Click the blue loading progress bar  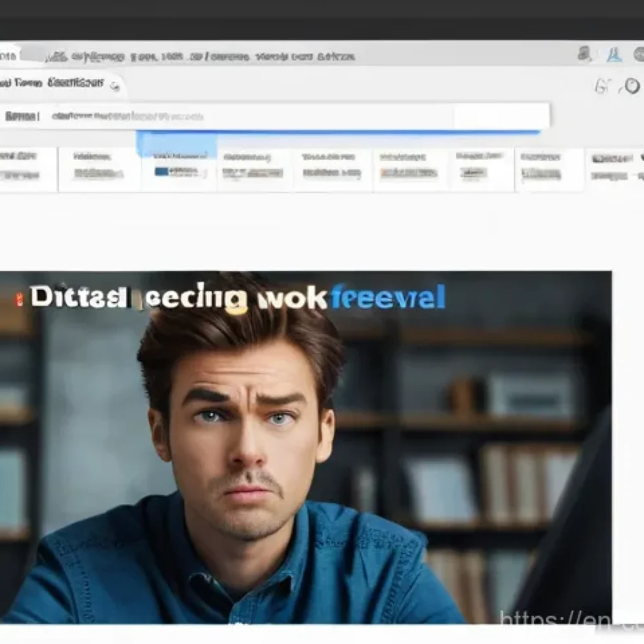point(338,133)
